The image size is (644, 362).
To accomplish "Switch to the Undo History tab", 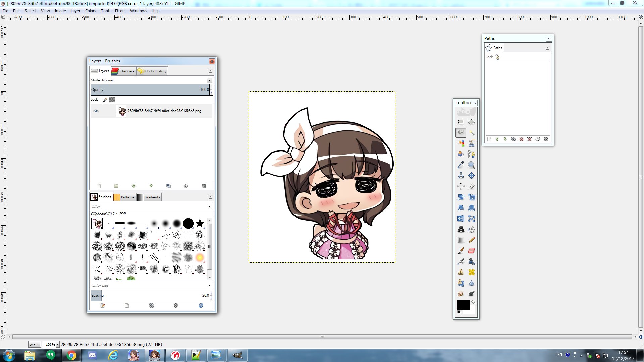I will click(x=152, y=71).
